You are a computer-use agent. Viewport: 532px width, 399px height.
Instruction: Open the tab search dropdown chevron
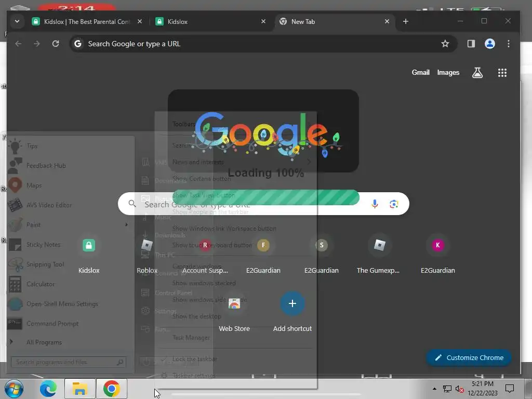point(17,21)
